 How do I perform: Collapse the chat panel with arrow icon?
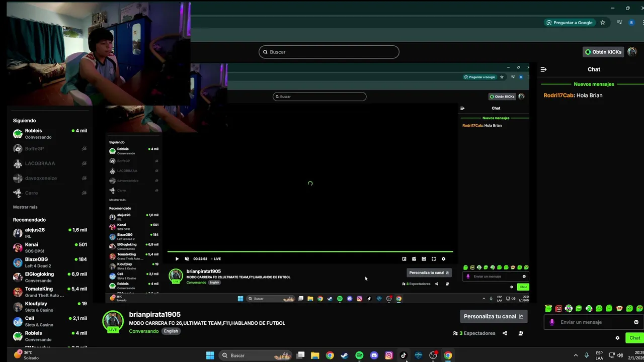point(543,69)
